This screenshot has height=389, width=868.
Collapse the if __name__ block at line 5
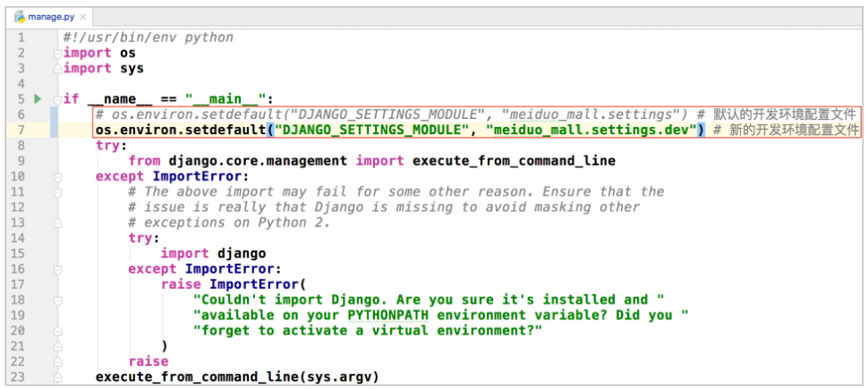[x=57, y=99]
